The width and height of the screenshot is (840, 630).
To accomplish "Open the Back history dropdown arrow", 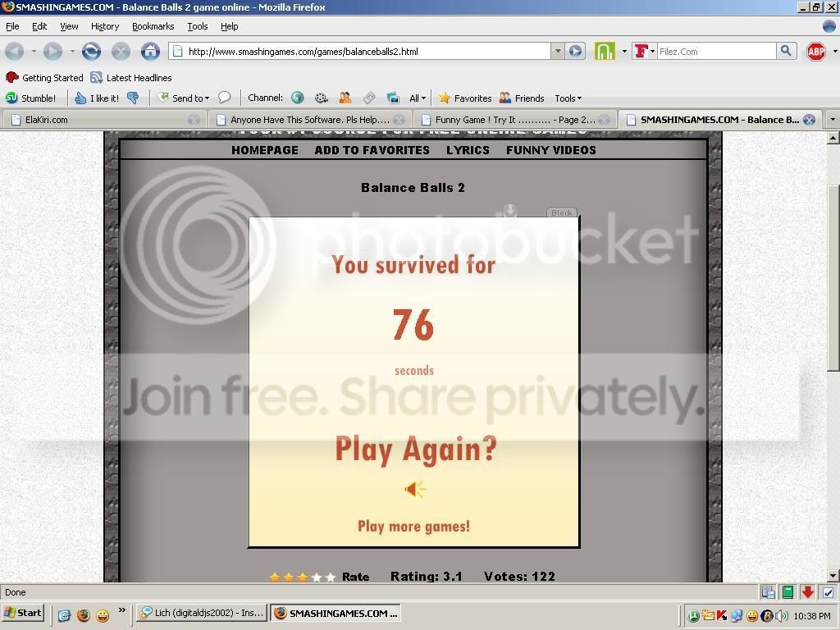I will pos(33,52).
